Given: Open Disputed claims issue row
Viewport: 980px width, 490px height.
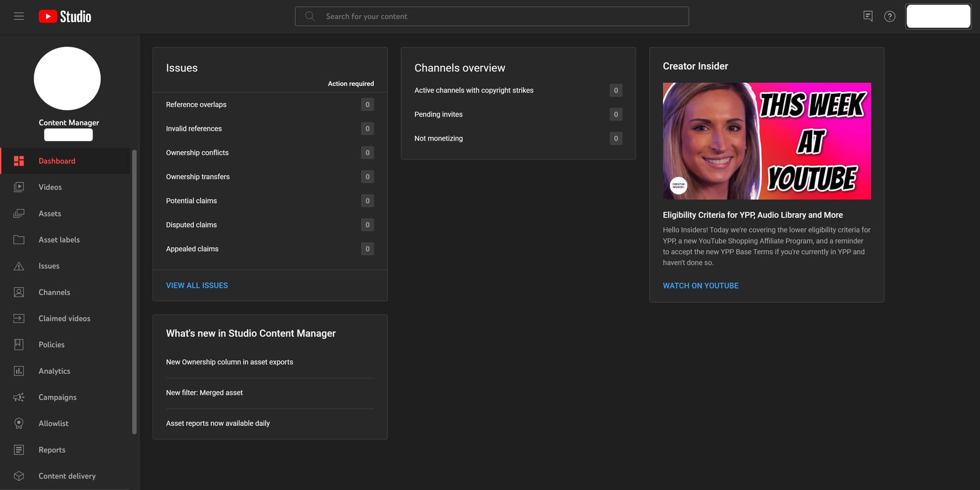Looking at the screenshot, I should pyautogui.click(x=270, y=225).
